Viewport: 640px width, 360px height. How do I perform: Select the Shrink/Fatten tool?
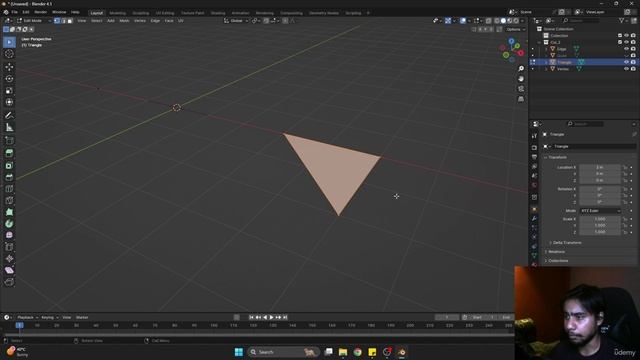tap(9, 258)
